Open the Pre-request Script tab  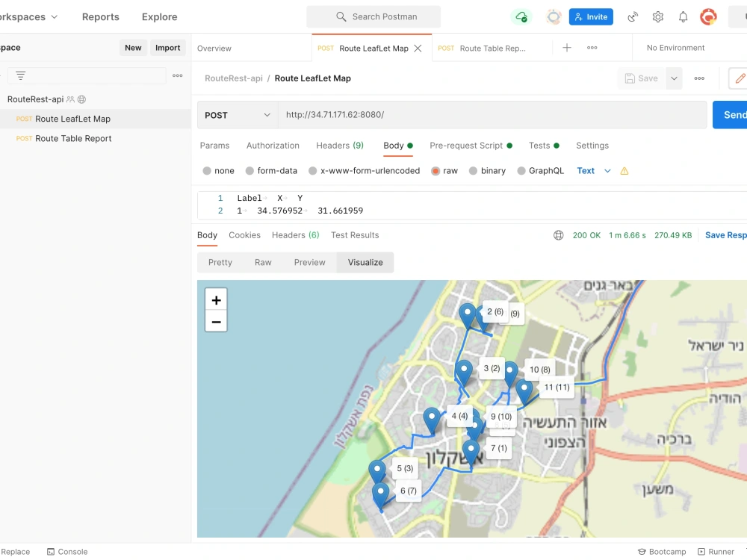click(x=468, y=146)
